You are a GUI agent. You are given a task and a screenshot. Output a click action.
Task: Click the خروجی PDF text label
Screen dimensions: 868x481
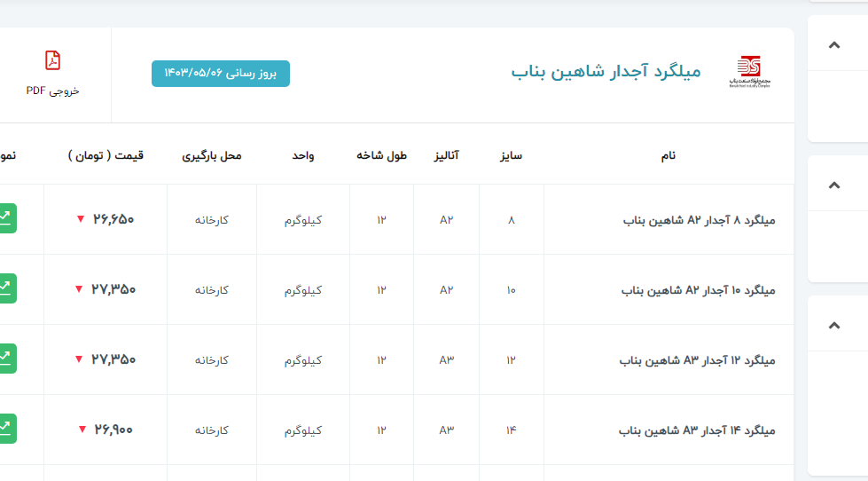pos(52,91)
